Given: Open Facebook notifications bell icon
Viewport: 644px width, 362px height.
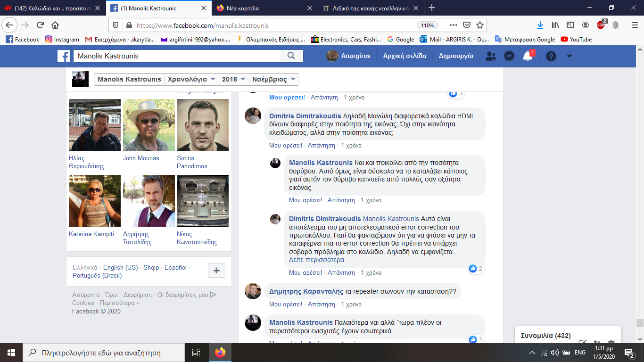Looking at the screenshot, I should point(528,56).
